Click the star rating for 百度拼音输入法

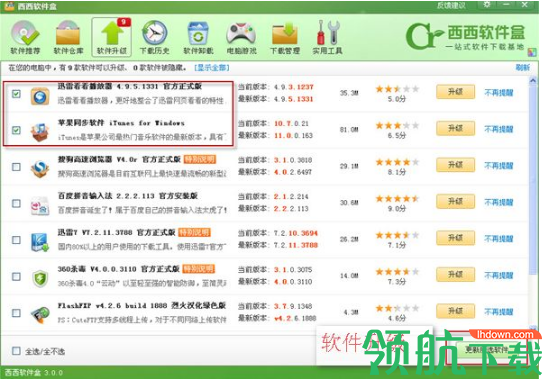pos(397,199)
